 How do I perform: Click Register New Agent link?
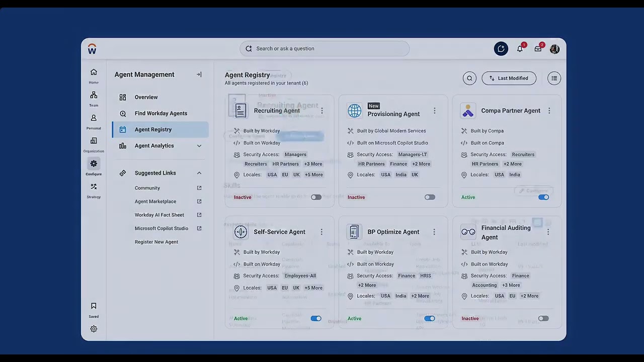(x=156, y=242)
